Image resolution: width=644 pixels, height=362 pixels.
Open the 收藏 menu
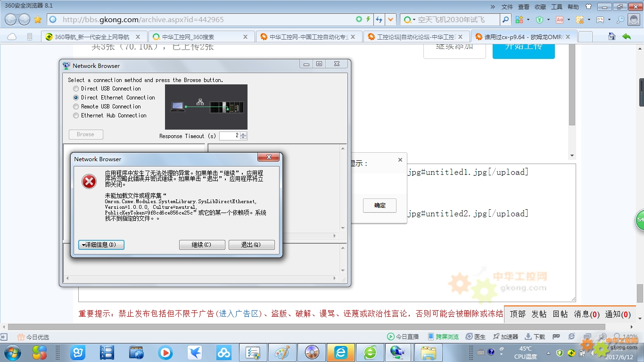click(540, 7)
